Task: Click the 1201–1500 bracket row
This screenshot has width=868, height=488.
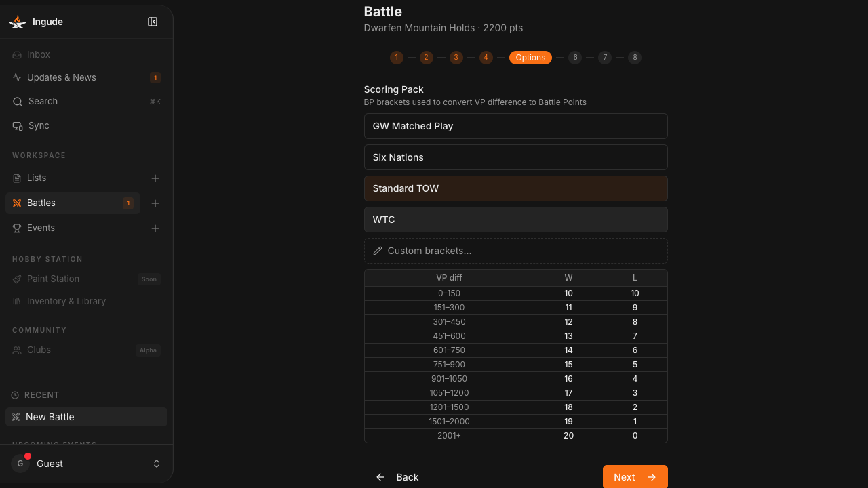Action: pos(516,407)
